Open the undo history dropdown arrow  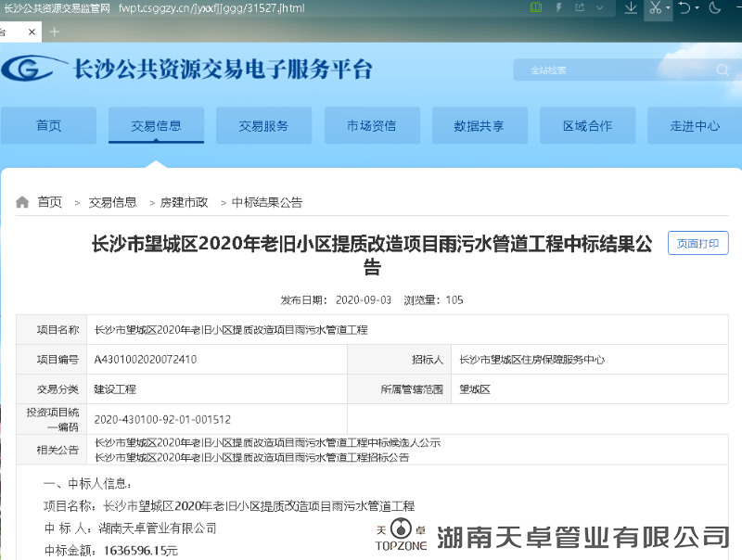(698, 9)
